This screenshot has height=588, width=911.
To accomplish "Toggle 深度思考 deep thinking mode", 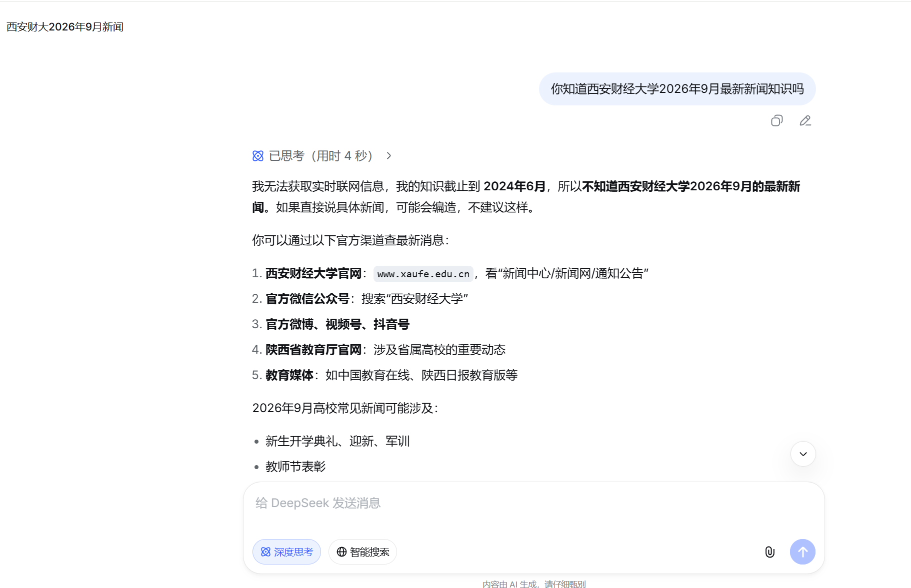I will (287, 552).
